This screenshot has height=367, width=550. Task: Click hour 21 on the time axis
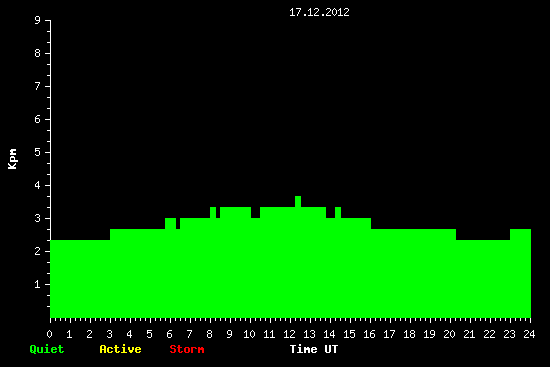[469, 334]
